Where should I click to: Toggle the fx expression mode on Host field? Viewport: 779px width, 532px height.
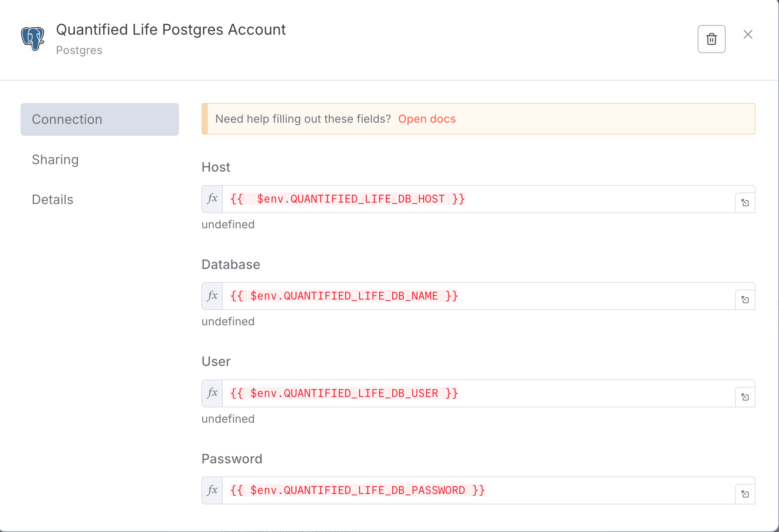click(212, 199)
